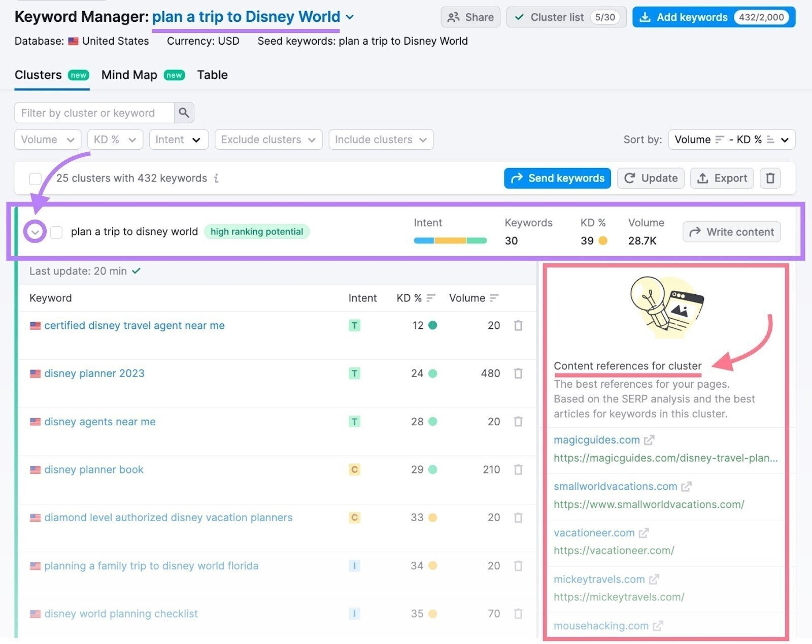
Task: Open the Exclude clusters dropdown
Action: (x=268, y=140)
